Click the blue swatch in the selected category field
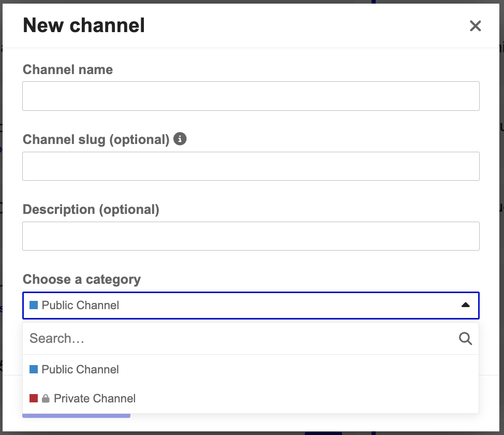504x435 pixels. tap(34, 306)
